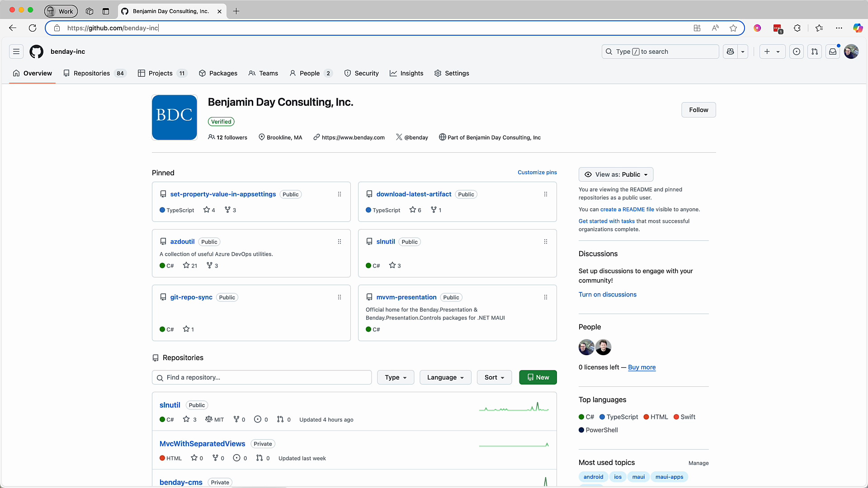
Task: Open the 12 followers link
Action: click(x=227, y=137)
